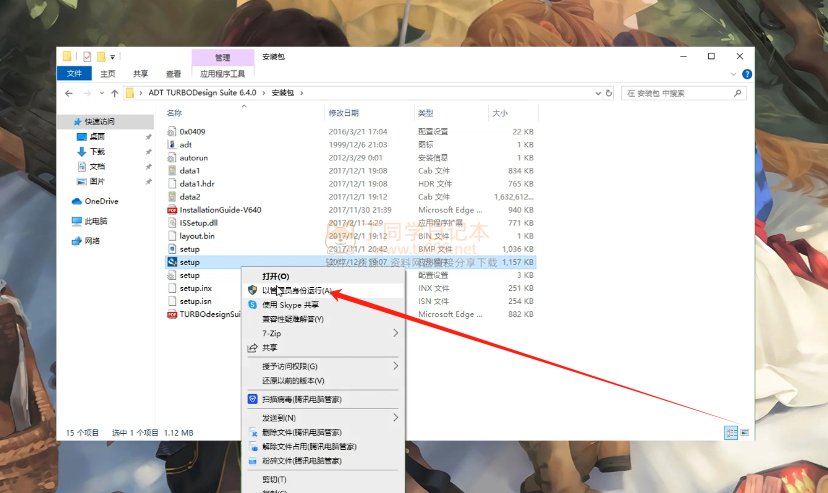Open the address bar history dropdown

coord(598,93)
